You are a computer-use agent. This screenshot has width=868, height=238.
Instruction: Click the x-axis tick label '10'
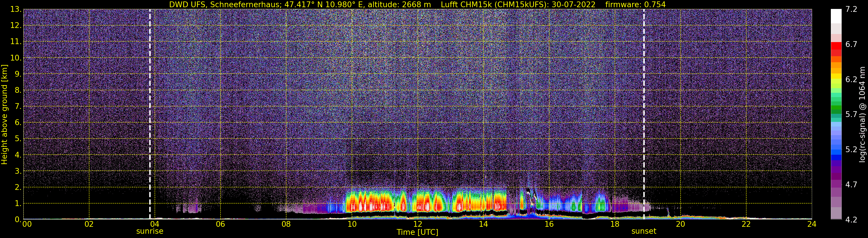(352, 224)
